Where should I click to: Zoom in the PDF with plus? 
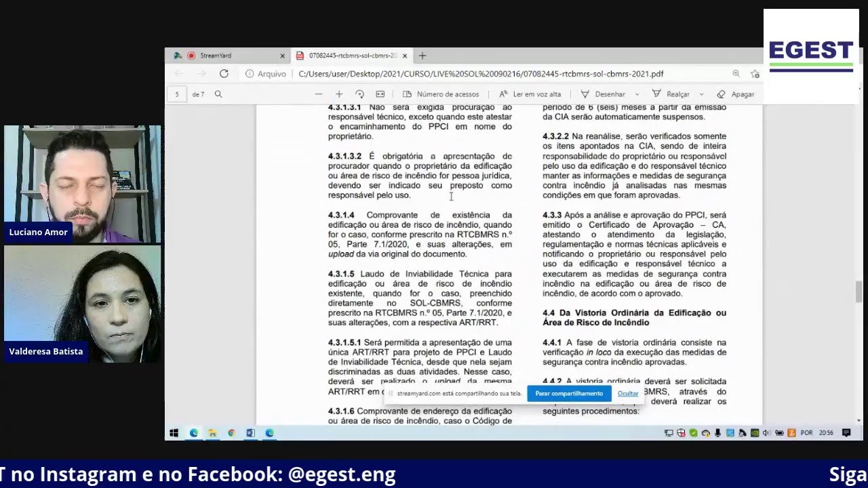[339, 94]
